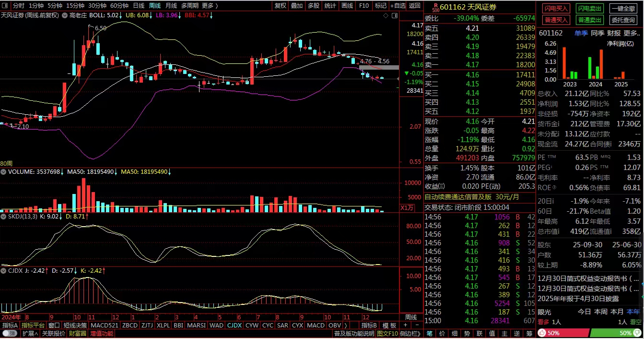Open the F10 company info

364,6
